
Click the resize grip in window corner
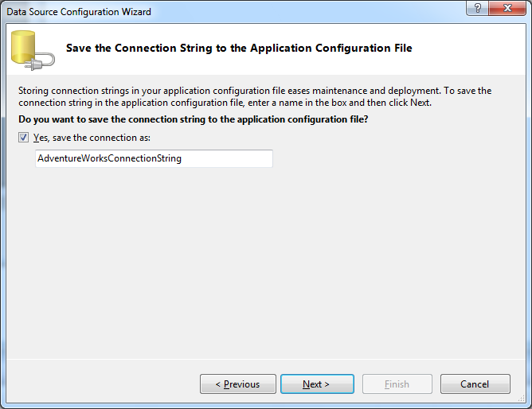[522, 399]
